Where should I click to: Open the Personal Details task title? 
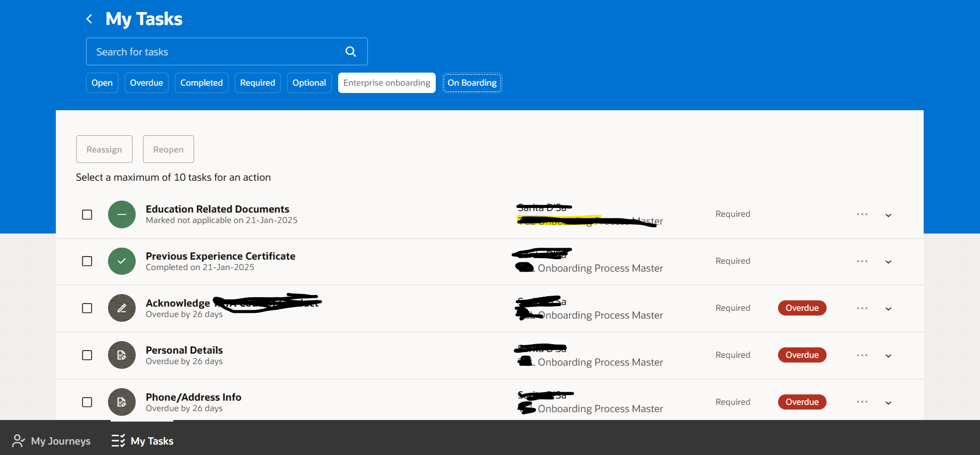point(184,350)
